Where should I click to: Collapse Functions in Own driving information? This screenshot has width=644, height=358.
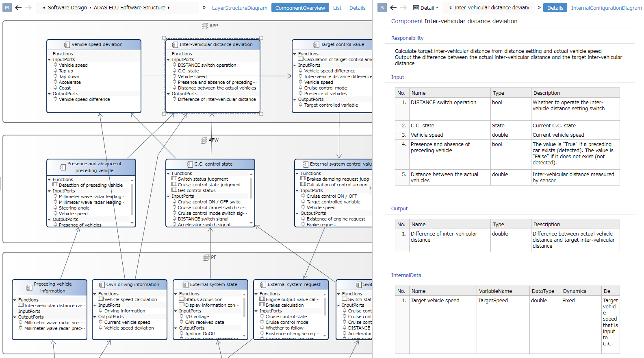pyautogui.click(x=95, y=294)
